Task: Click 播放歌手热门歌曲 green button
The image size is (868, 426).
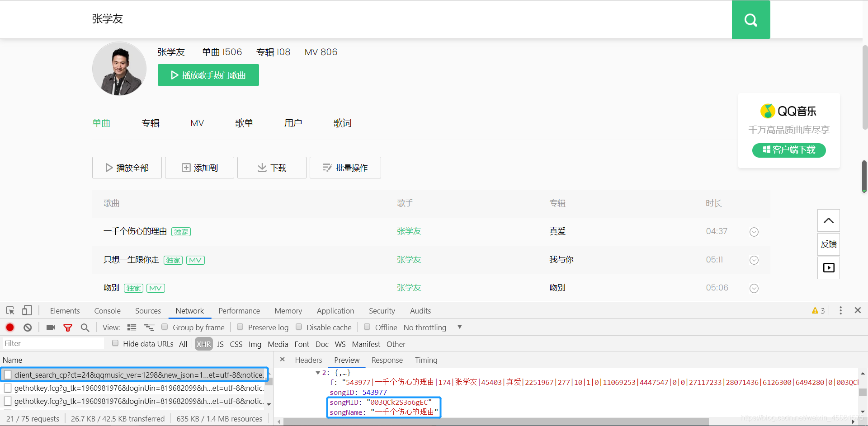Action: click(208, 75)
